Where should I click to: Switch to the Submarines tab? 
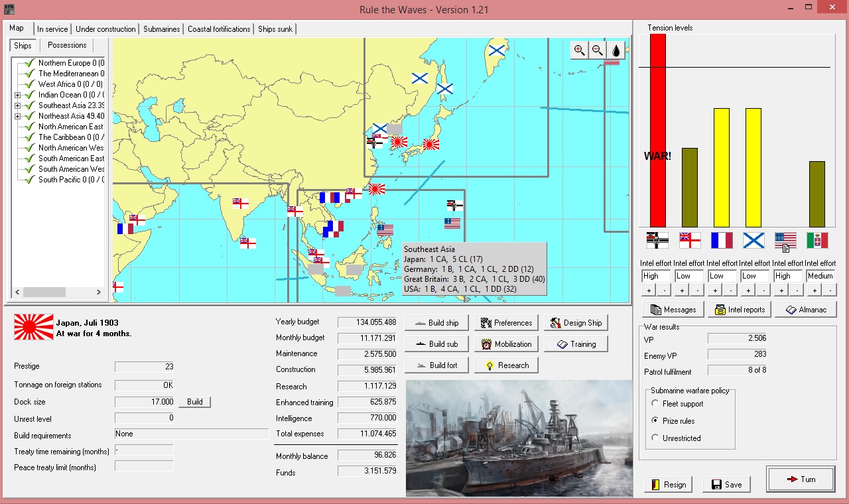[x=162, y=29]
